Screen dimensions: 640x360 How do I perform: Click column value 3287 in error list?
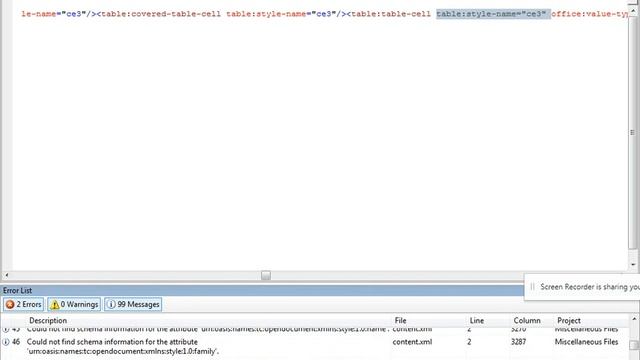(518, 342)
